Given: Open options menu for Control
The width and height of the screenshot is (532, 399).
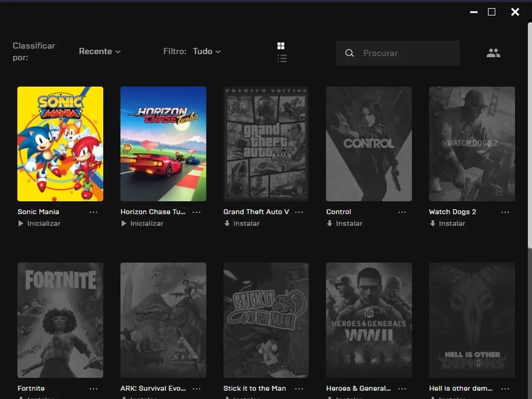Looking at the screenshot, I should coord(402,212).
